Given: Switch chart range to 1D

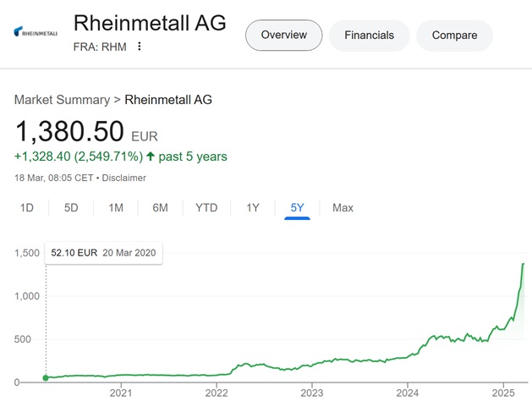Looking at the screenshot, I should point(27,207).
